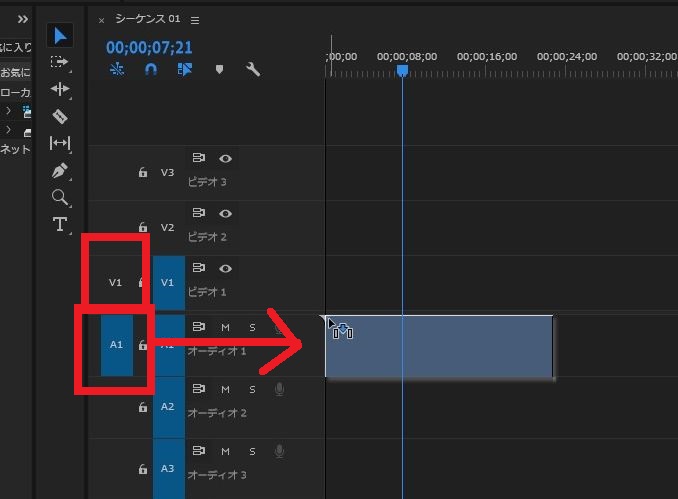Pick the Razor tool

click(x=60, y=116)
